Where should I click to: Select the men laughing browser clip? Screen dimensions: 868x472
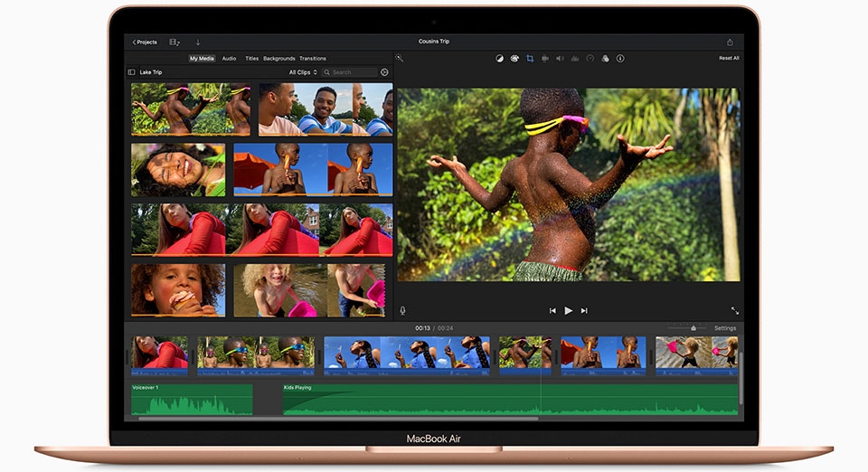click(325, 109)
